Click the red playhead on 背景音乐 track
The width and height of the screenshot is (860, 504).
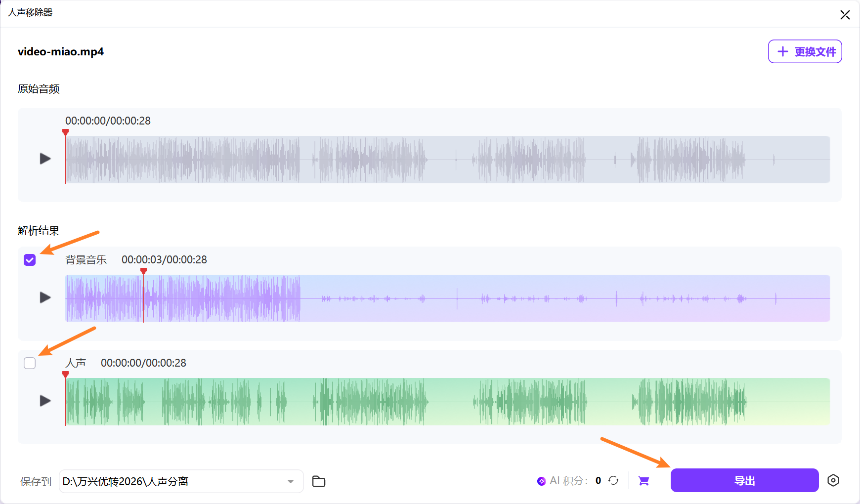click(143, 271)
